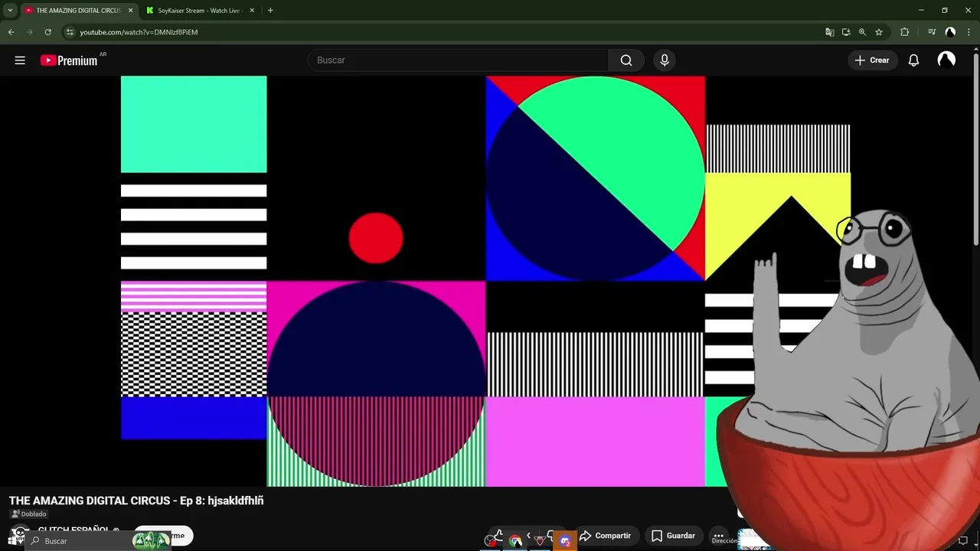Open the zoom magnifier in address bar
The image size is (980, 551).
click(x=862, y=32)
